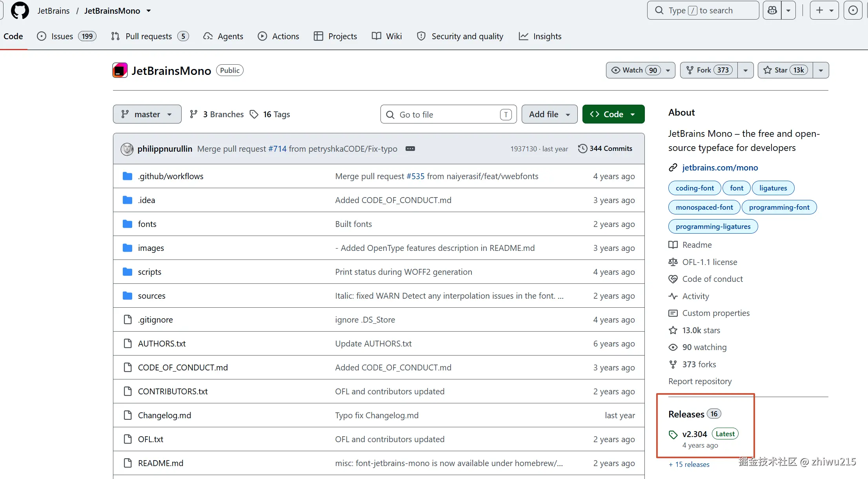
Task: Click the sources folder icon
Action: [127, 296]
